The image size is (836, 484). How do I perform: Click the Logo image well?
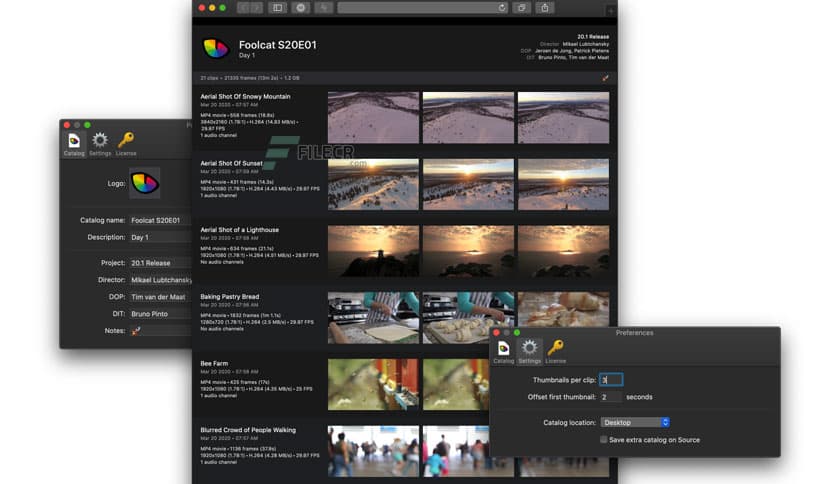tap(144, 183)
